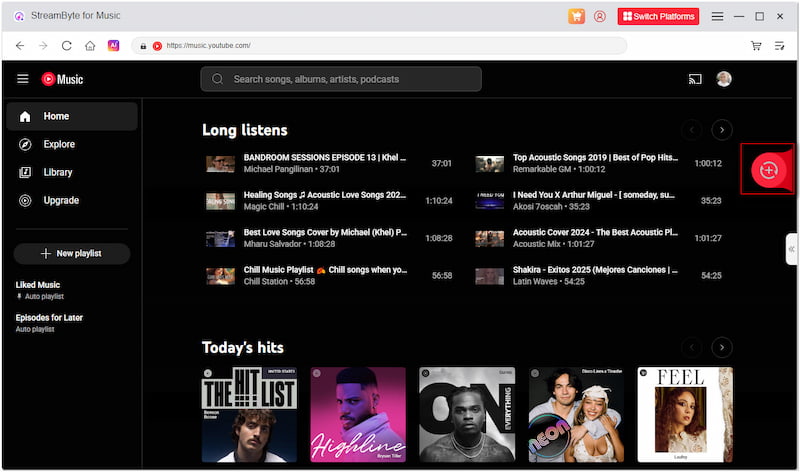
Task: Click the red add-to-convert floating button
Action: click(768, 170)
